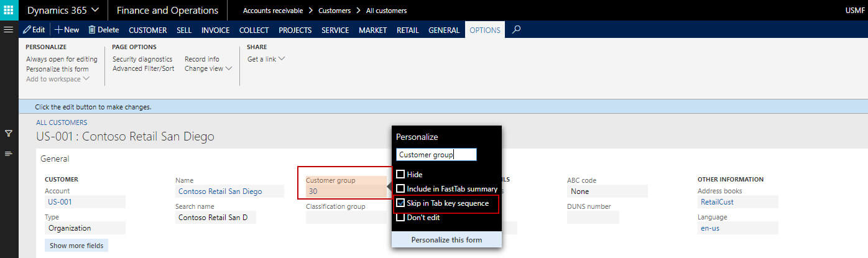Toggle Skip in Tab key sequence checkbox
The width and height of the screenshot is (868, 258).
(x=400, y=203)
